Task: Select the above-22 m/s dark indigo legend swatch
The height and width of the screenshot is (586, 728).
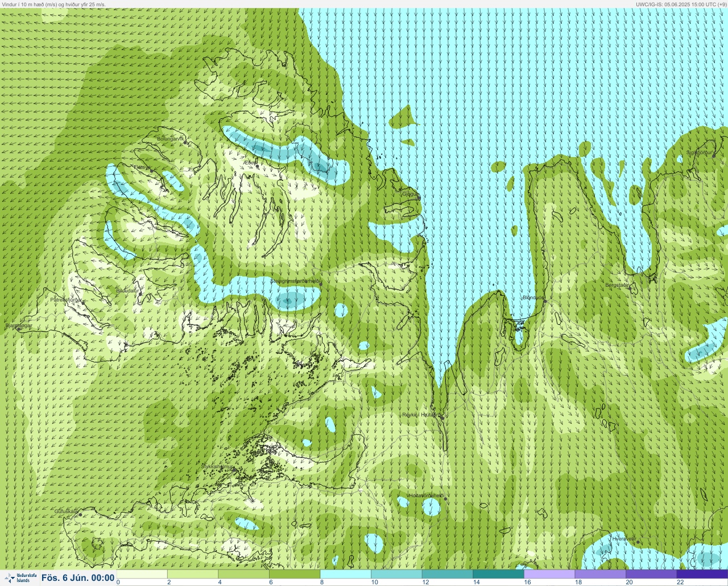Action: pyautogui.click(x=702, y=574)
